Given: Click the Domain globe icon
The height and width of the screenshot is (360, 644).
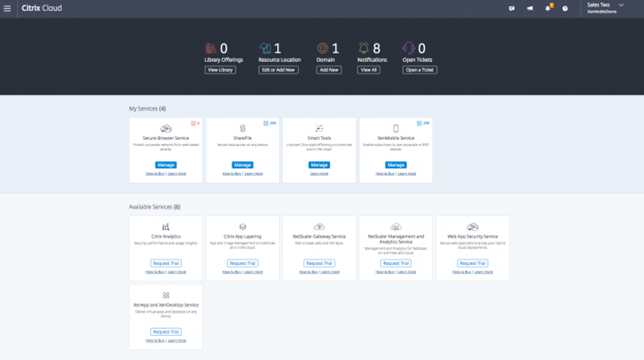Looking at the screenshot, I should pos(323,48).
